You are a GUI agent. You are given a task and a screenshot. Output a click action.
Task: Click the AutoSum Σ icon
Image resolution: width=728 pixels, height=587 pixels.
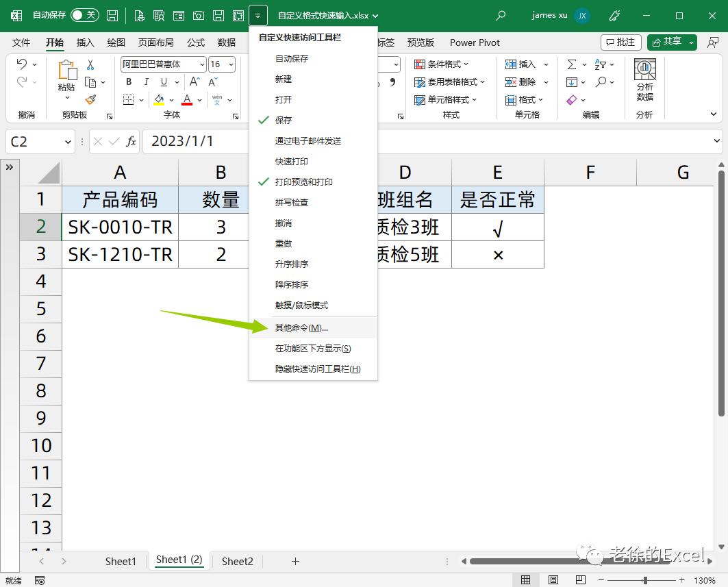coord(573,64)
